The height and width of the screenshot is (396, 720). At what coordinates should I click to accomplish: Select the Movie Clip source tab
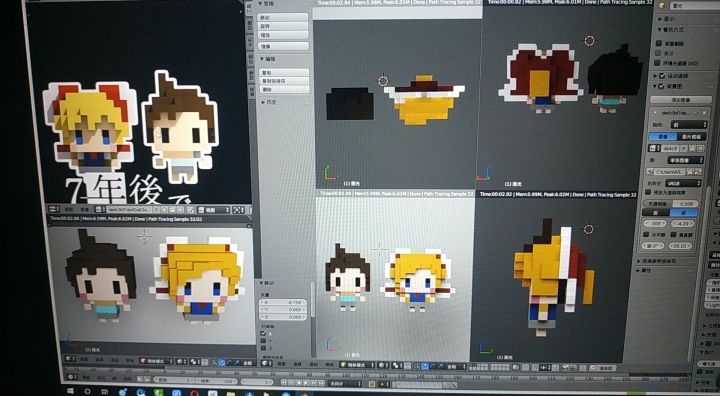click(x=692, y=137)
